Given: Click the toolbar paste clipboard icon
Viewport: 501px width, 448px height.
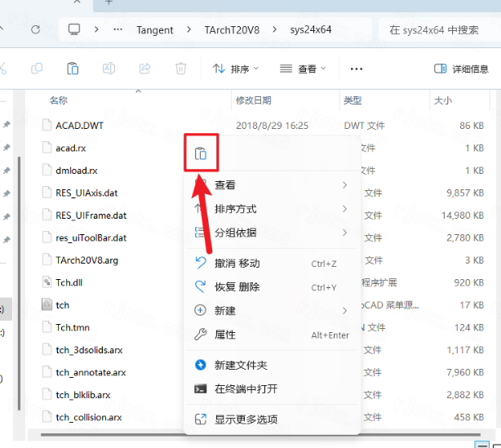Looking at the screenshot, I should tap(73, 69).
